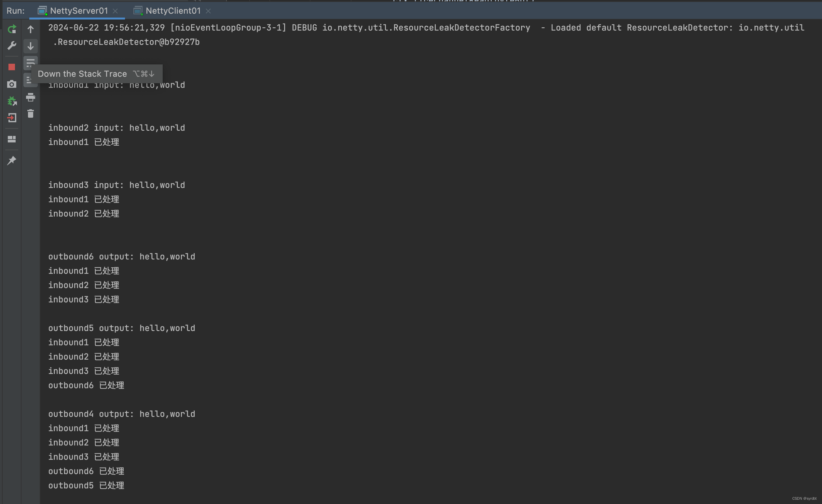Screen dimensions: 822x504
Task: Pin the run tab with the pin icon
Action: pyautogui.click(x=12, y=160)
